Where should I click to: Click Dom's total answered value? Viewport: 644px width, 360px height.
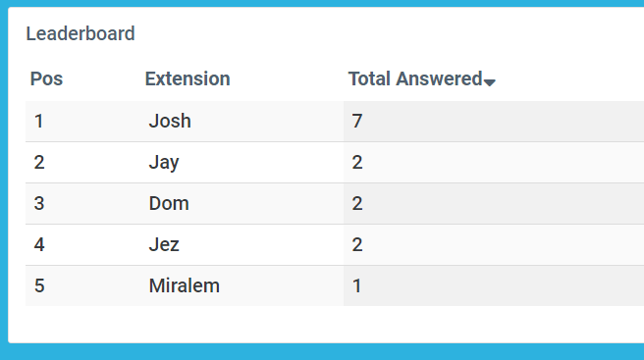357,204
